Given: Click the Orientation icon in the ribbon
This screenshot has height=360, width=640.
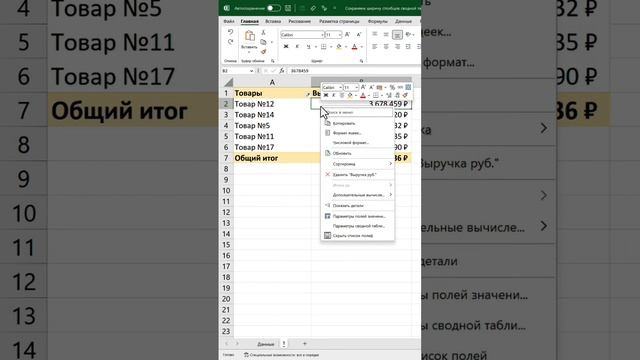Looking at the screenshot, I should [408, 35].
